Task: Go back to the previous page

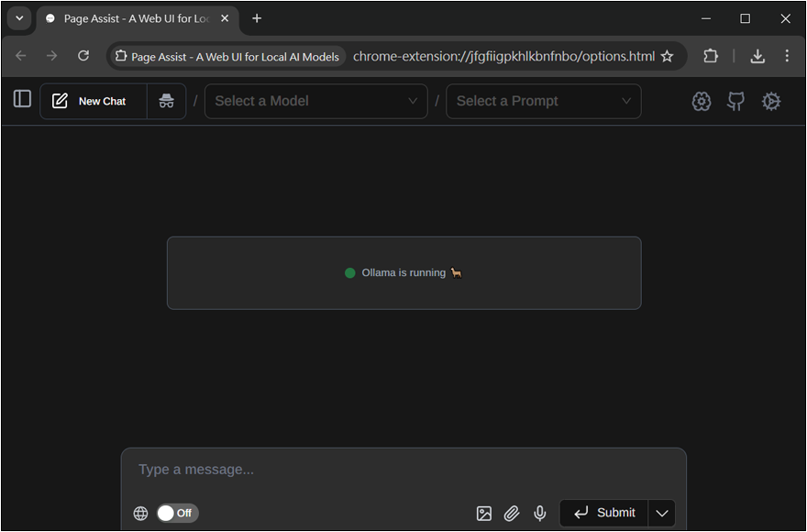Action: [20, 56]
